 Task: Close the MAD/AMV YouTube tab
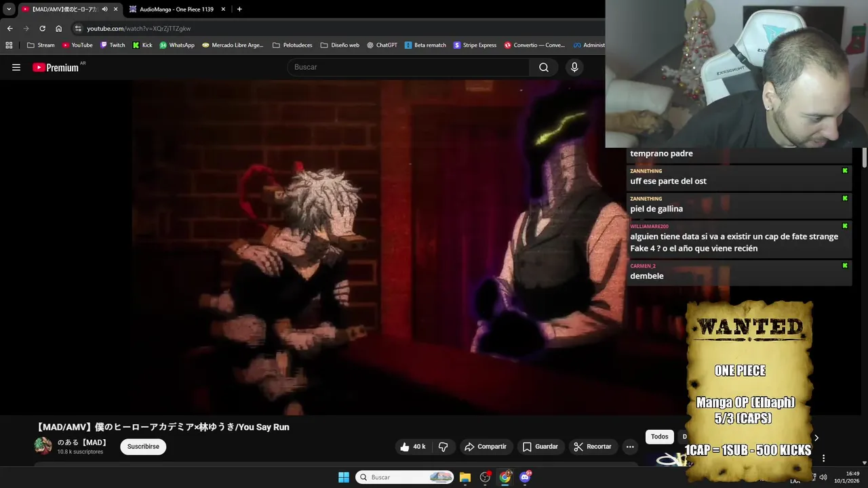pyautogui.click(x=115, y=9)
